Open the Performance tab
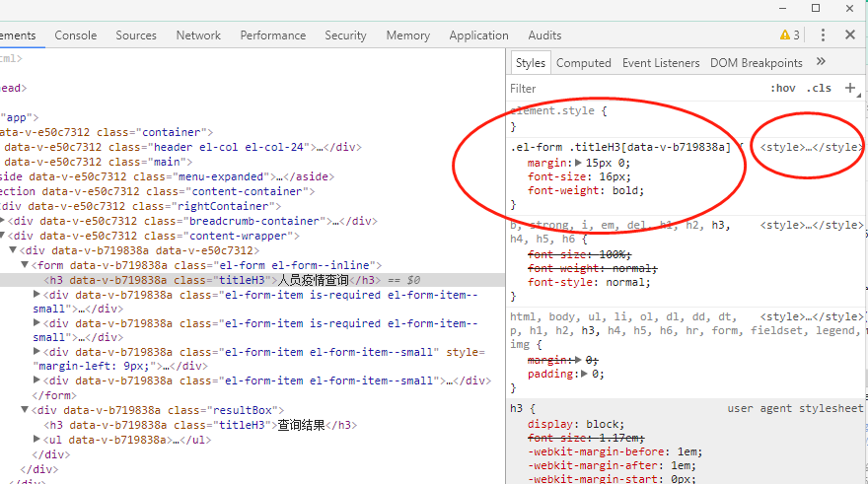 [x=273, y=35]
